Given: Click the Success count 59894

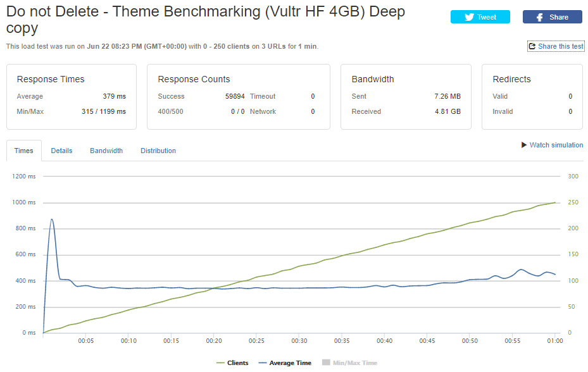Looking at the screenshot, I should [235, 96].
